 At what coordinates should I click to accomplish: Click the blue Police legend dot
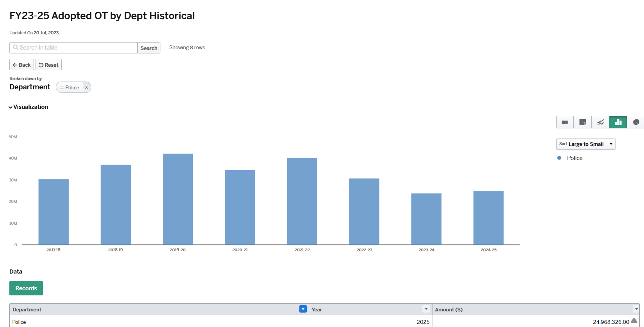(559, 158)
